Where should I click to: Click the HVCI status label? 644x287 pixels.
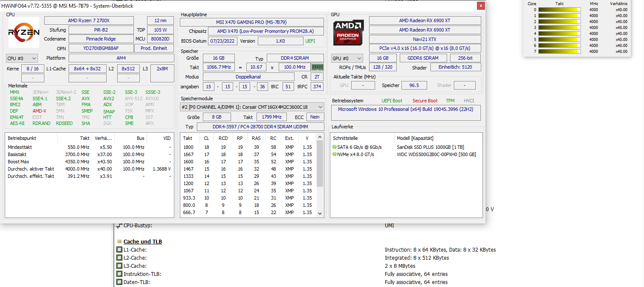469,101
